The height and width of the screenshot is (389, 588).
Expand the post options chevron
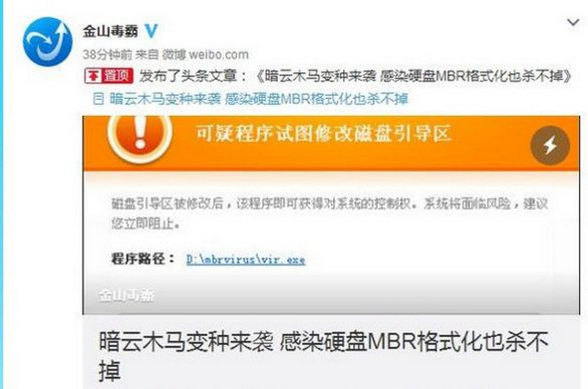[572, 23]
